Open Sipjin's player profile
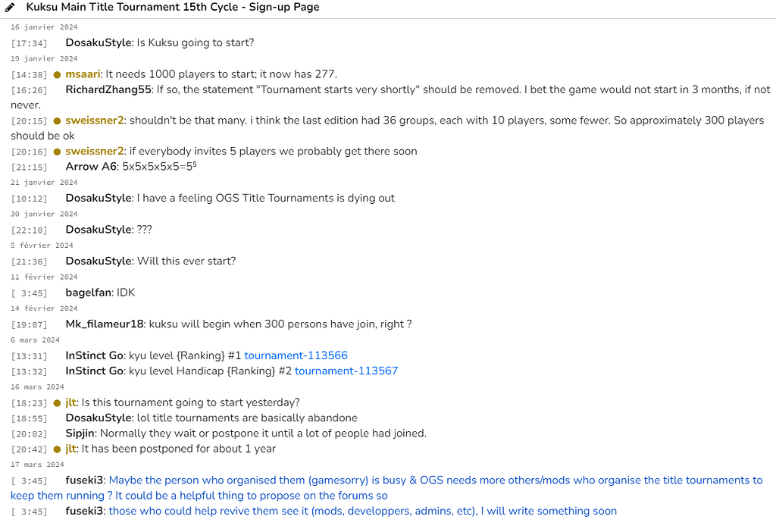The image size is (776, 532). 80,433
